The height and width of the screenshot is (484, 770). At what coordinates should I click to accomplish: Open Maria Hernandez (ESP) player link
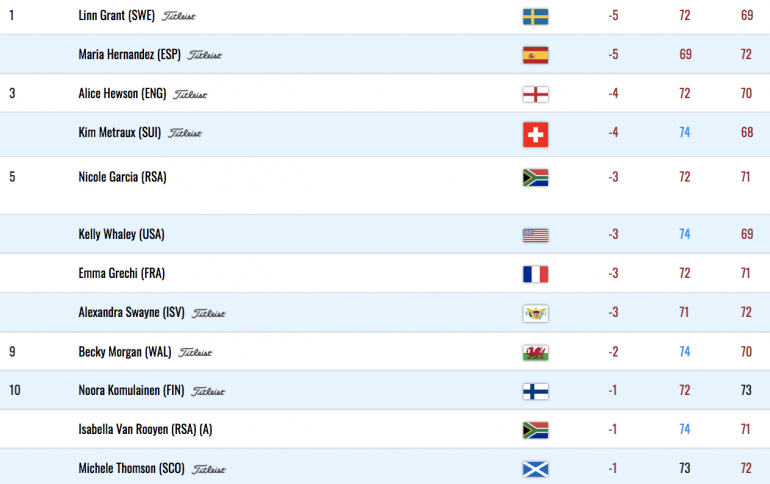[x=130, y=54]
